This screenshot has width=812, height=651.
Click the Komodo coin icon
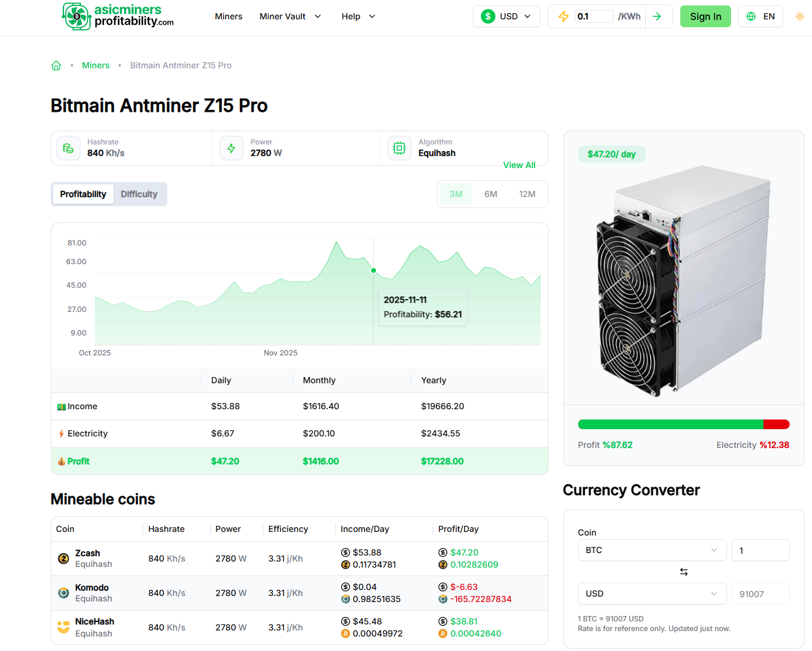pos(63,593)
